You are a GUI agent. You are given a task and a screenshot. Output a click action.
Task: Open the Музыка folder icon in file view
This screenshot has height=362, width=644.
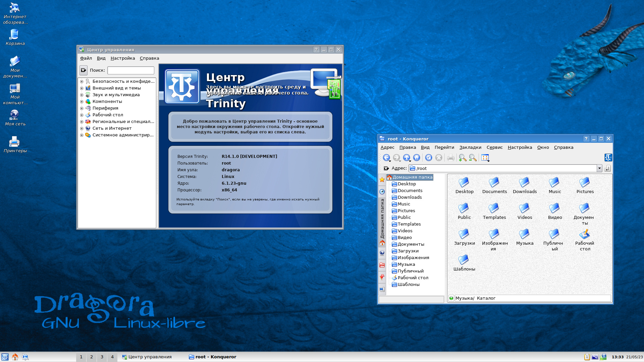point(525,237)
